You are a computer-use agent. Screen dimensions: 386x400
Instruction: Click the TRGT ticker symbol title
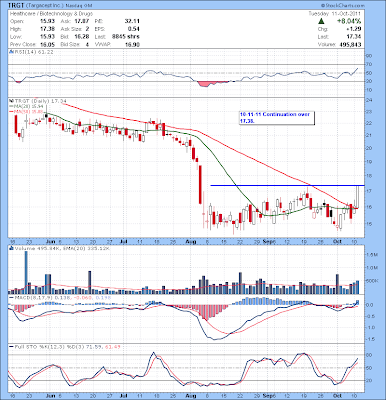tap(16, 6)
